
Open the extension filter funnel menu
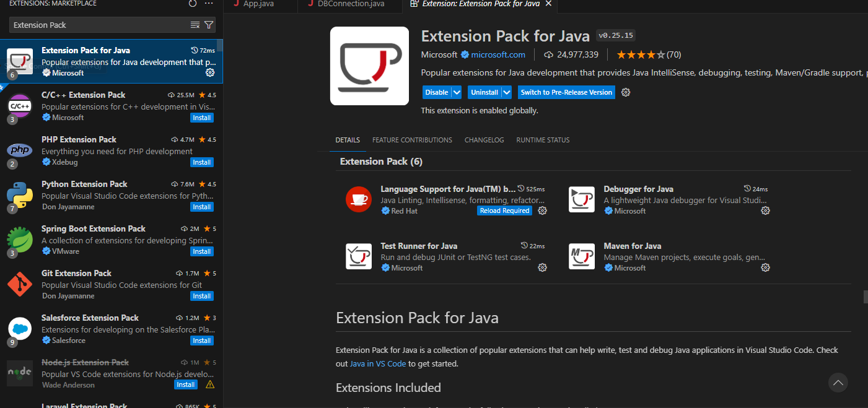209,25
